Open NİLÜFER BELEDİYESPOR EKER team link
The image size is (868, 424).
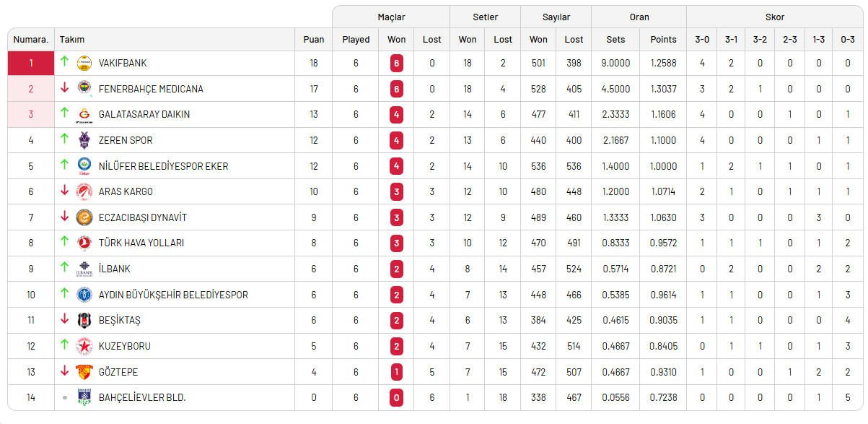[163, 166]
